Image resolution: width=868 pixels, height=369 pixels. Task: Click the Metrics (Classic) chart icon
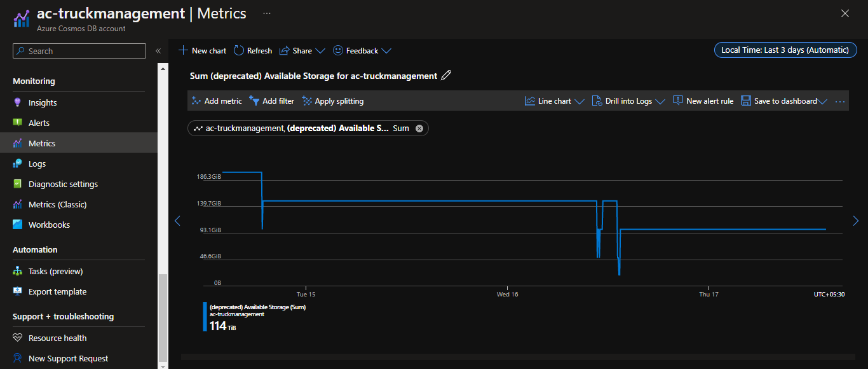coord(18,204)
